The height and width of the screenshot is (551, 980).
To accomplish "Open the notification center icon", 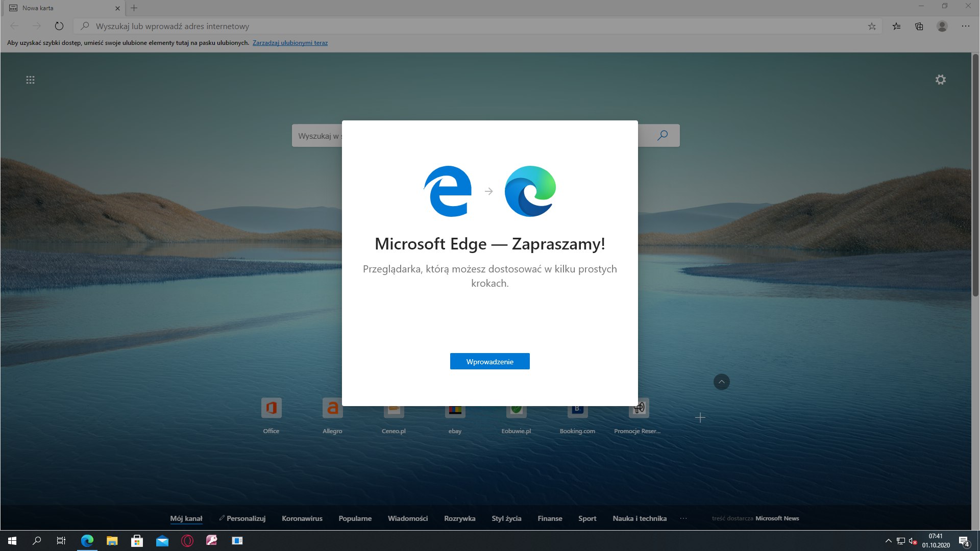I will (x=964, y=541).
